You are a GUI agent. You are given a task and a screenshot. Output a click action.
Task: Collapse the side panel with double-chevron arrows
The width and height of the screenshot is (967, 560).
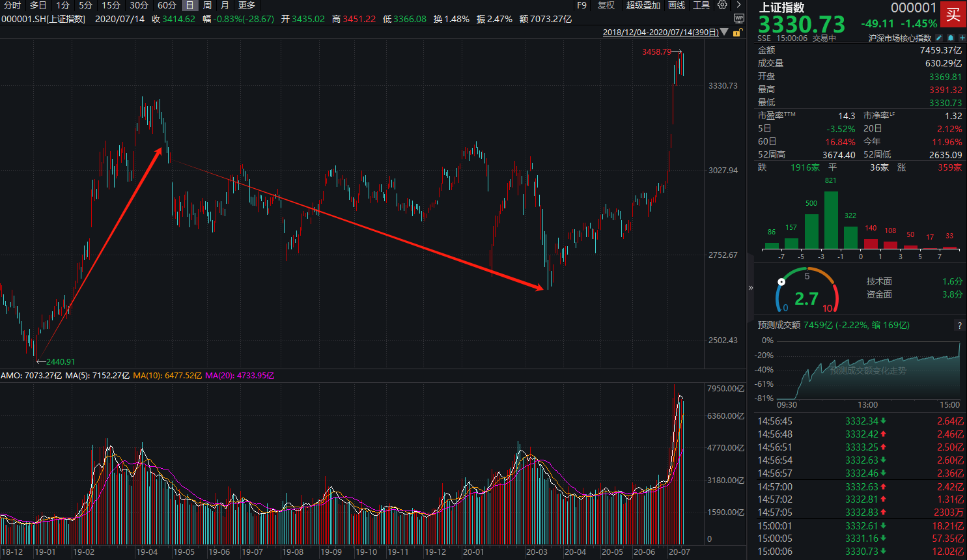point(751,288)
